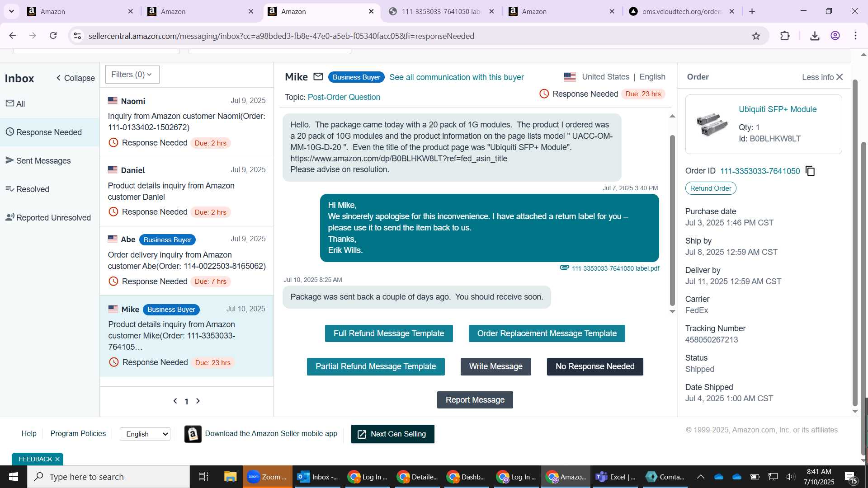Mark conversation as No Response Needed
Image resolution: width=868 pixels, height=488 pixels.
point(595,366)
